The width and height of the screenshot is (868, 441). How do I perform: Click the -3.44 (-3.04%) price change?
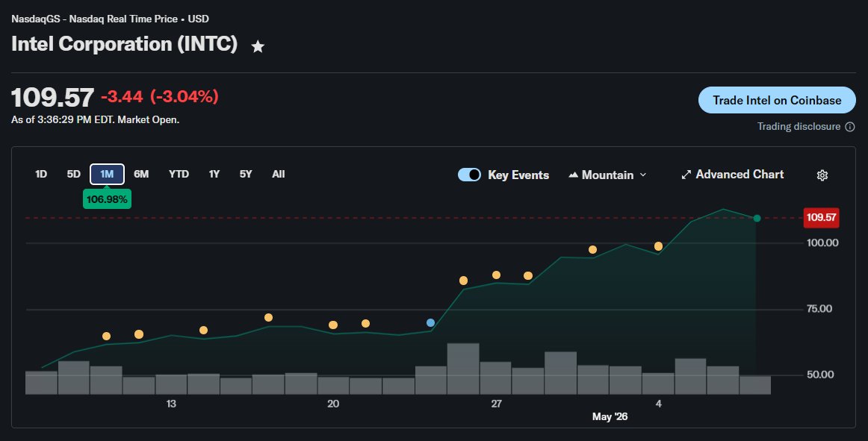159,97
